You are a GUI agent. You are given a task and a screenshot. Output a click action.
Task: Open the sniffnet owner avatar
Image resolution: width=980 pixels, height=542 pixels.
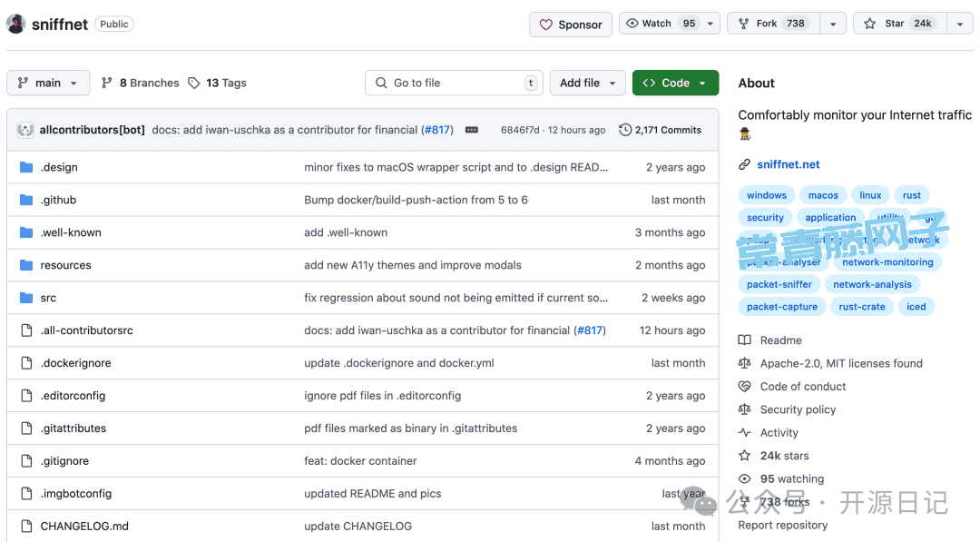[x=15, y=24]
